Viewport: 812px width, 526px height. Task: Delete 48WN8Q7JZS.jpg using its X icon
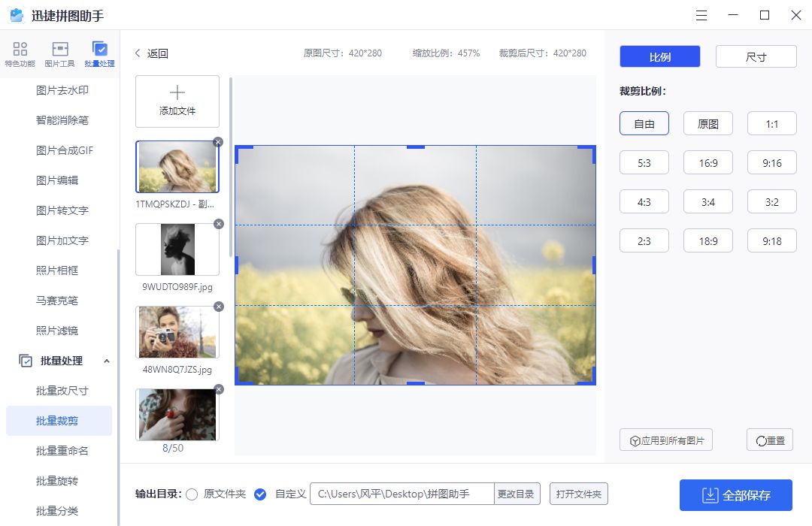point(217,307)
